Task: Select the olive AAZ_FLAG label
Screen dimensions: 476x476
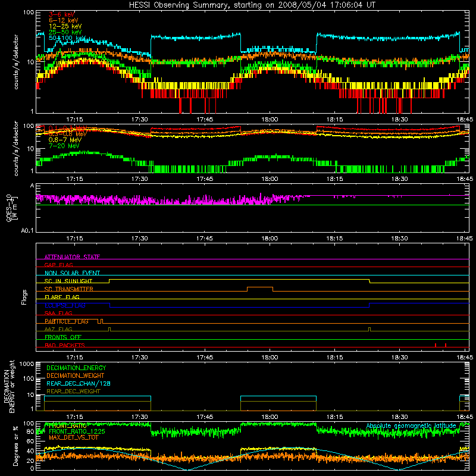Action: click(x=58, y=329)
